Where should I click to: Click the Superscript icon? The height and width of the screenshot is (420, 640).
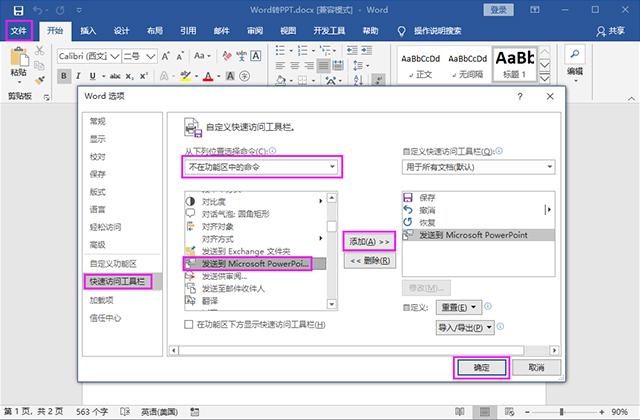coord(144,76)
